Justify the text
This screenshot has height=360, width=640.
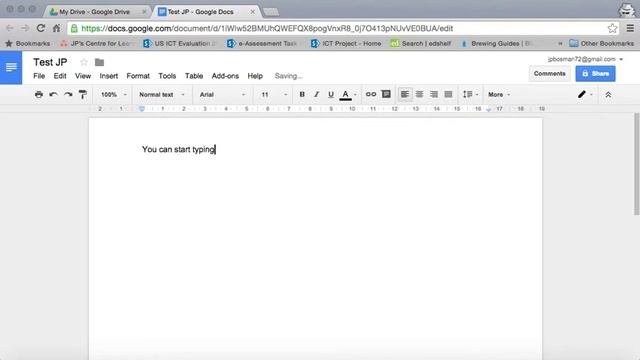(x=448, y=94)
